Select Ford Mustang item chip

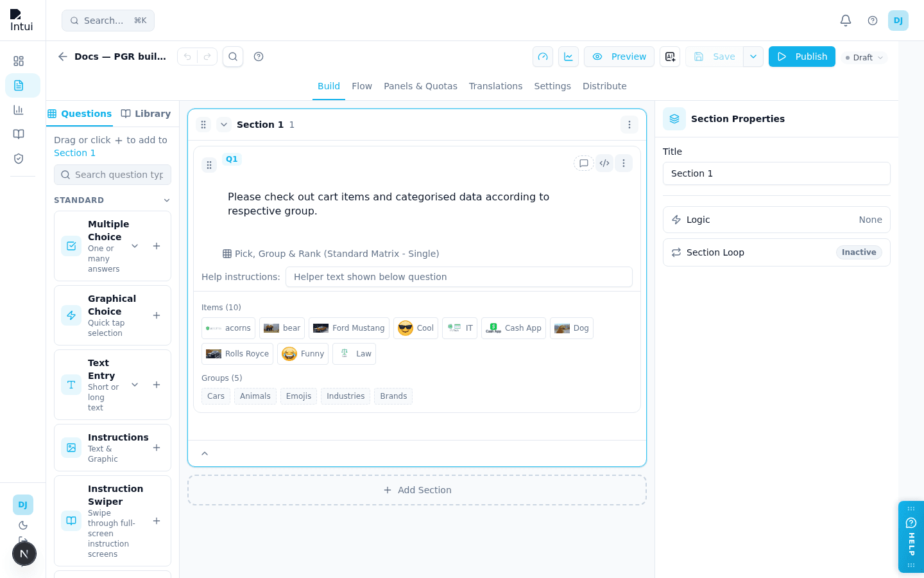point(349,328)
